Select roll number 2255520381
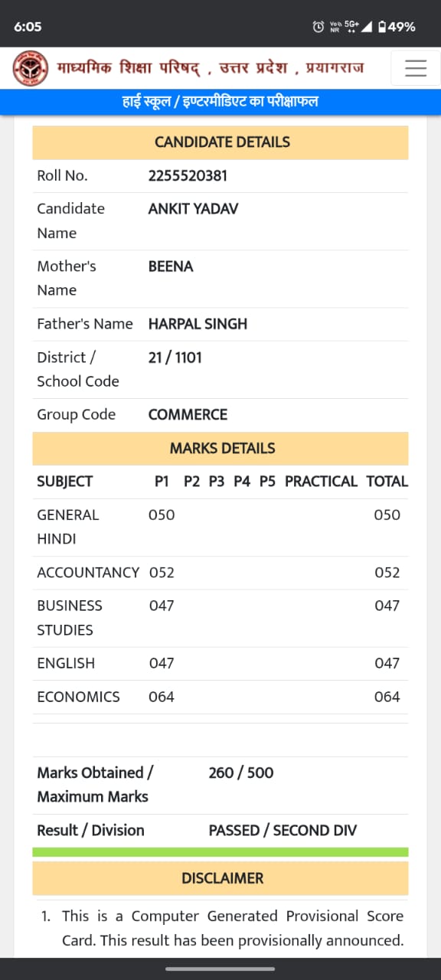The width and height of the screenshot is (441, 980). (x=188, y=176)
